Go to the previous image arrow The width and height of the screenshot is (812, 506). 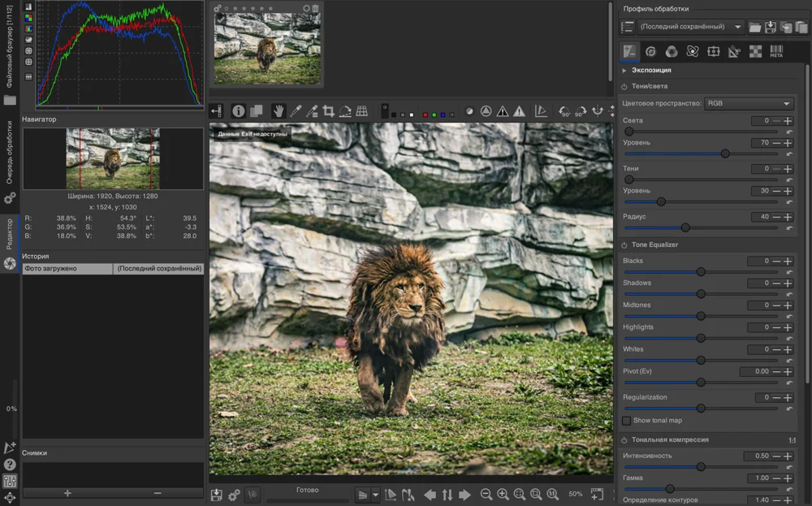[x=430, y=495]
